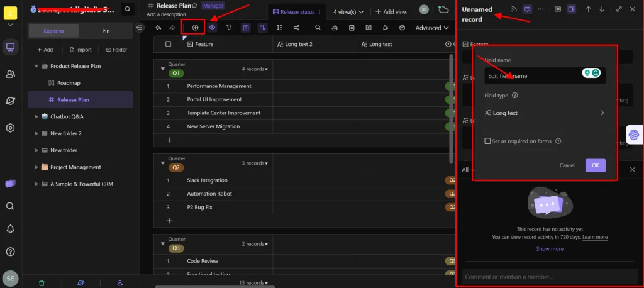
Task: Tick the select-all checkbox in header
Action: [x=168, y=44]
